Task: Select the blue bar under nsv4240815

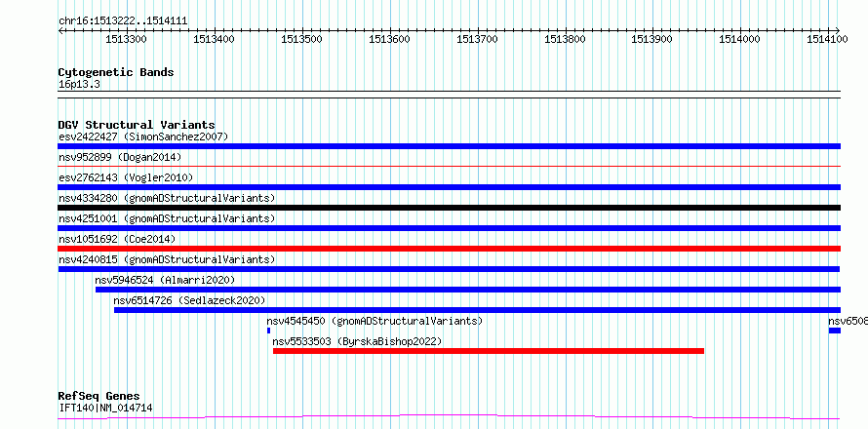Action: tap(449, 269)
